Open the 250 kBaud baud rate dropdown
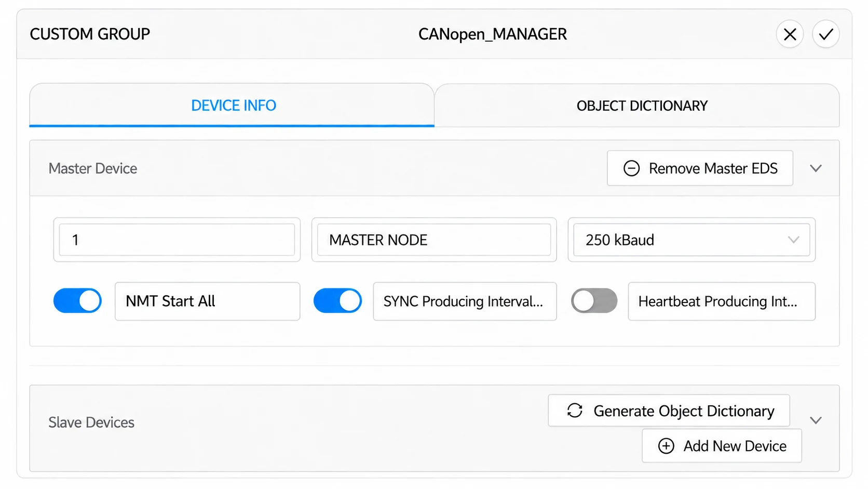This screenshot has width=868, height=489. [691, 240]
